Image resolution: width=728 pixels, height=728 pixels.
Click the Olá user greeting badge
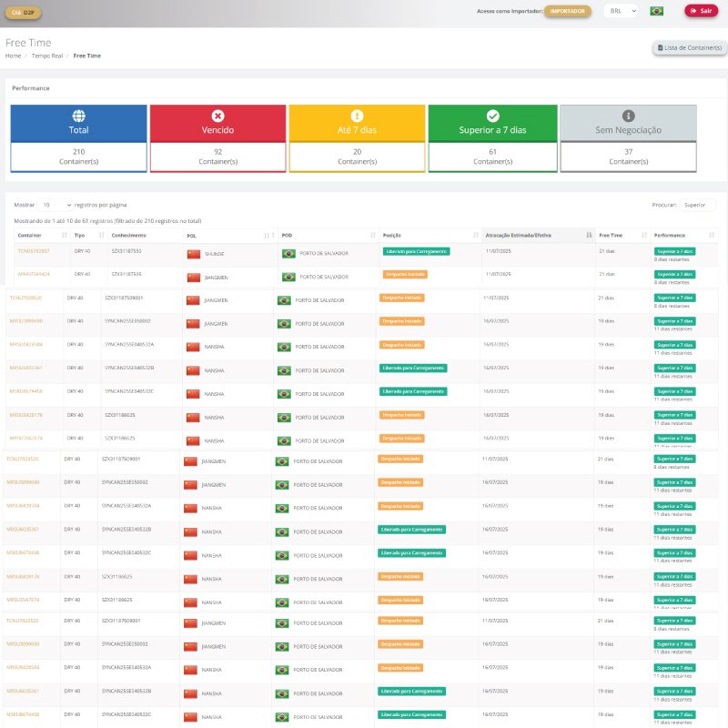23,11
